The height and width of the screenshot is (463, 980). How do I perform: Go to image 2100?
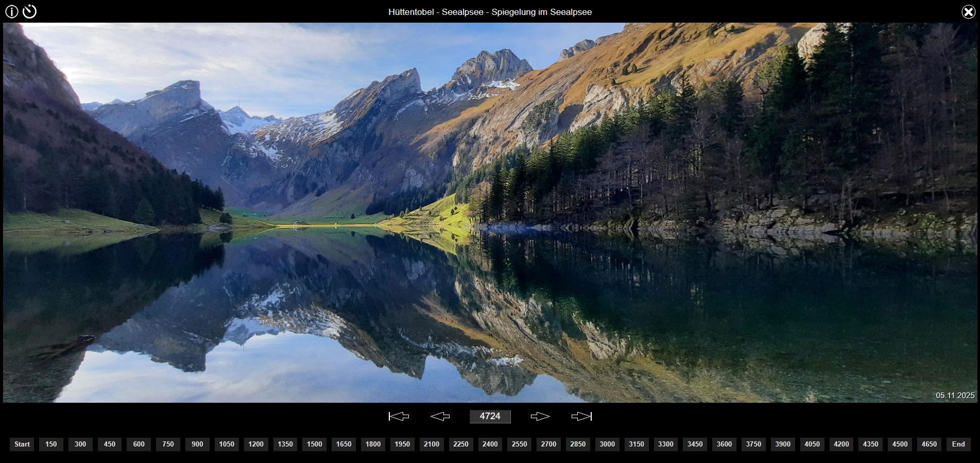(x=432, y=444)
